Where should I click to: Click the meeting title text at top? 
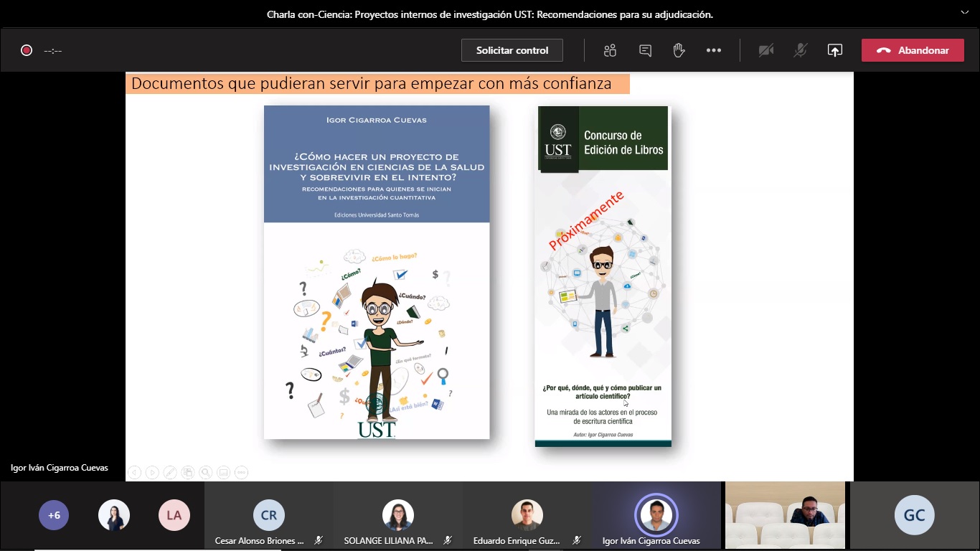(x=490, y=14)
